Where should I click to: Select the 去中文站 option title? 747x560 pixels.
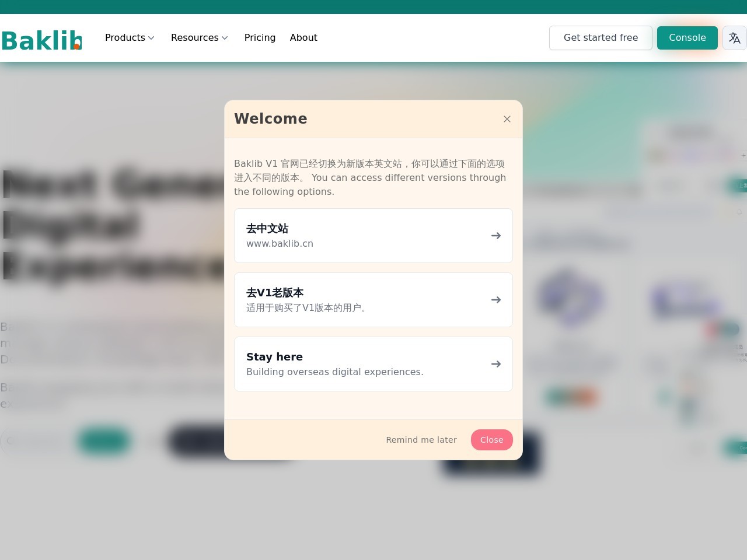[x=267, y=228]
